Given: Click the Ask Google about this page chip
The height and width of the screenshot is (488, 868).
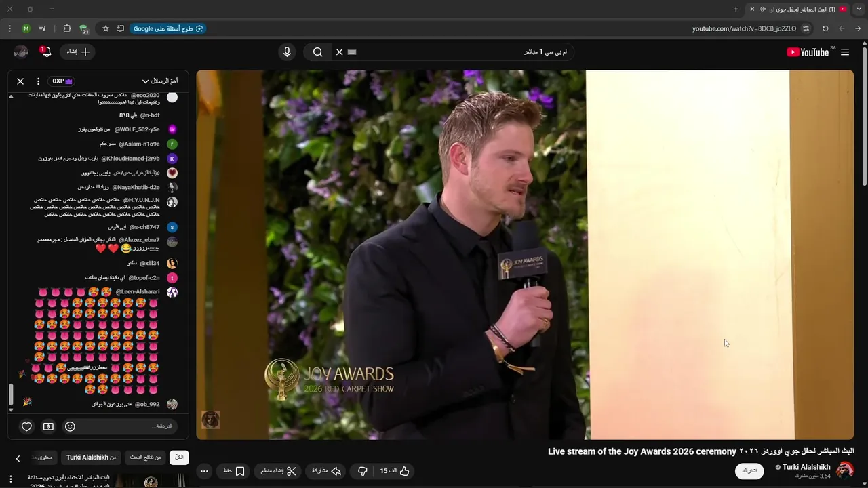Looking at the screenshot, I should click(167, 28).
